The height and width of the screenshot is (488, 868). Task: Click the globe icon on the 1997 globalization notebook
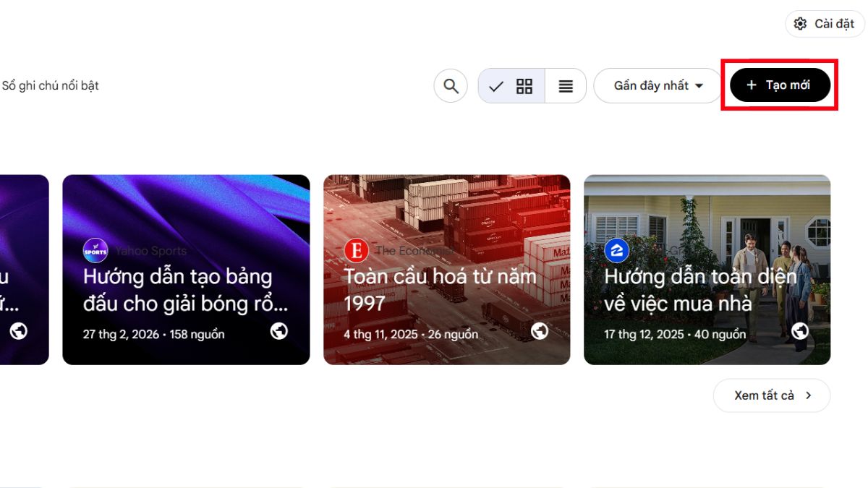point(540,332)
